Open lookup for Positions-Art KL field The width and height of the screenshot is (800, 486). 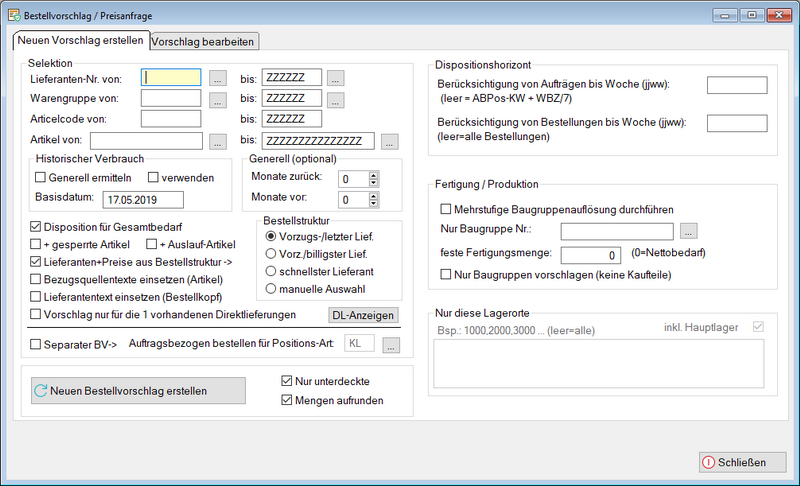coord(390,345)
